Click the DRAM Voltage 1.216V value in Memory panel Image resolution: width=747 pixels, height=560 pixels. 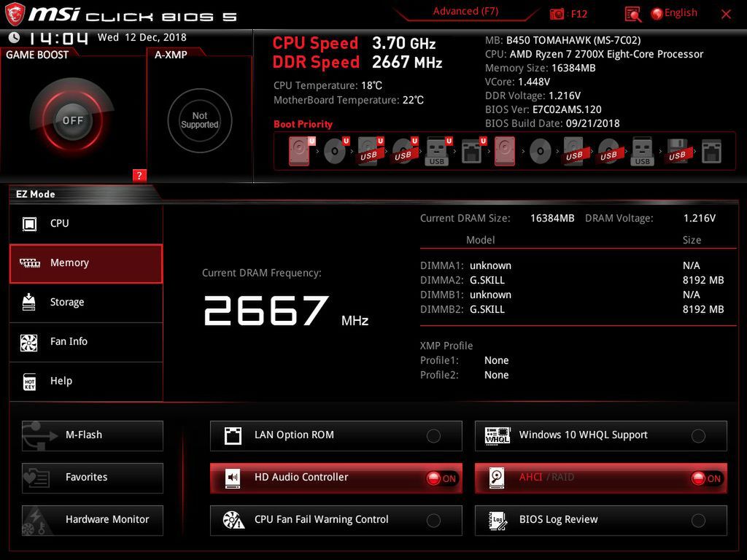click(x=700, y=219)
